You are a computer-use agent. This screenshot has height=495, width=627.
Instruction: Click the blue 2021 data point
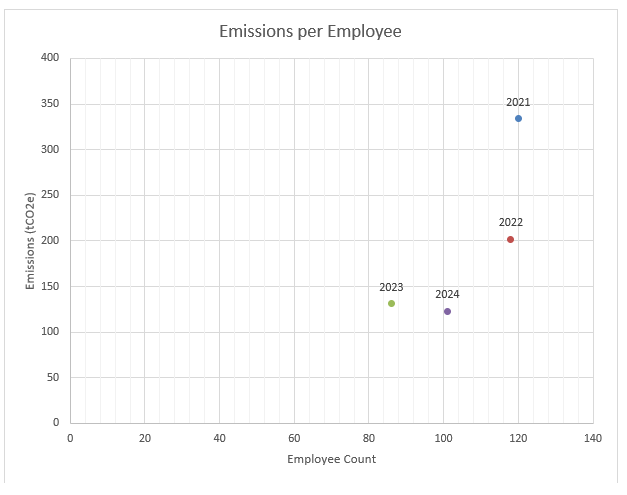[x=518, y=119]
